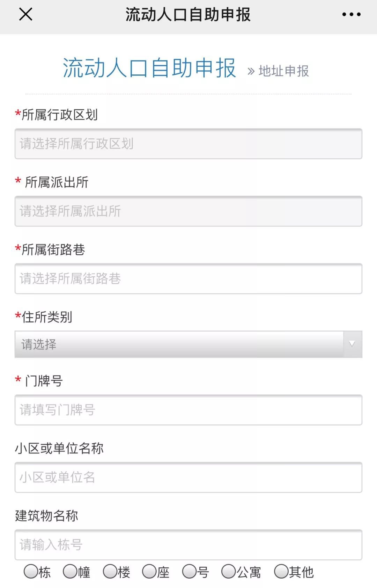Click the » breadcrumb arrow icon

click(251, 72)
